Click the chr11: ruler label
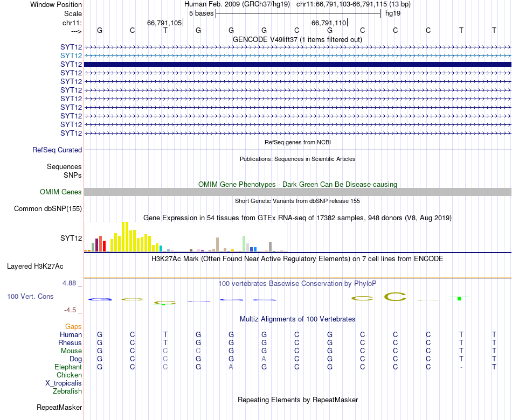The image size is (512, 420). (x=72, y=23)
